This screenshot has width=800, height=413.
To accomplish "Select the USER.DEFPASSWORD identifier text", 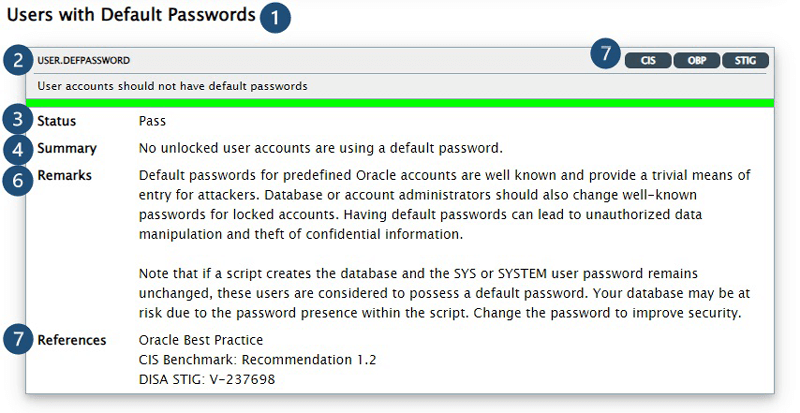I will point(84,60).
